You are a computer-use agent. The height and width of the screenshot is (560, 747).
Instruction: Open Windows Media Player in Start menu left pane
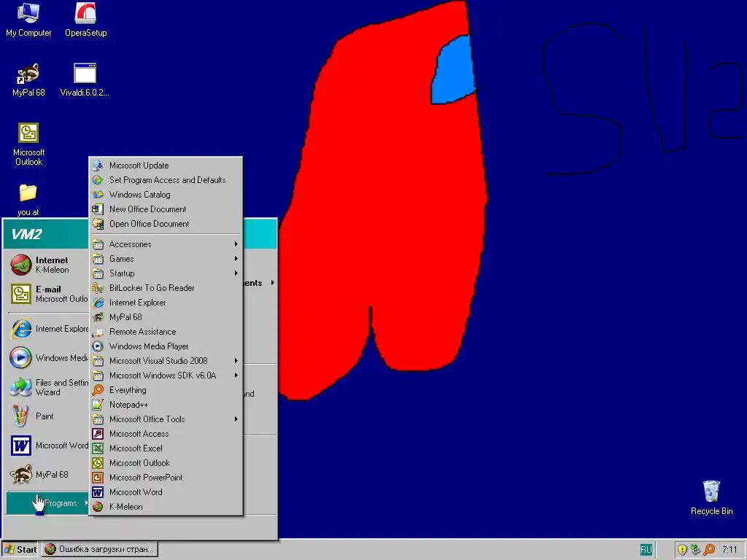[47, 357]
